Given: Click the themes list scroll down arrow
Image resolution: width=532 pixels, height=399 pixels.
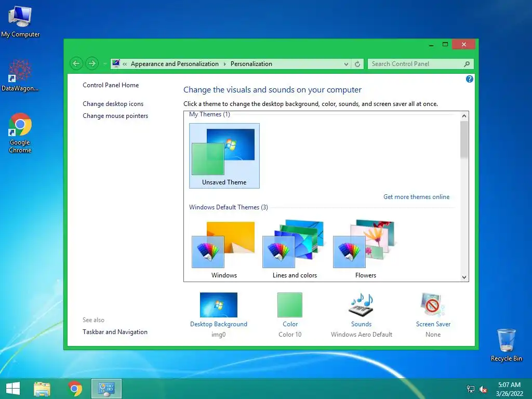Looking at the screenshot, I should coord(464,277).
